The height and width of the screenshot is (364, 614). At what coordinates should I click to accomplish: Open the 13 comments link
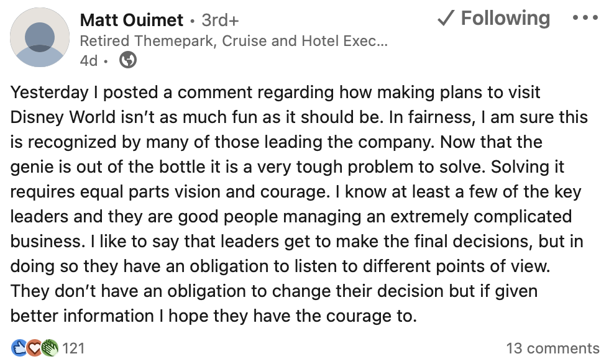pyautogui.click(x=552, y=348)
